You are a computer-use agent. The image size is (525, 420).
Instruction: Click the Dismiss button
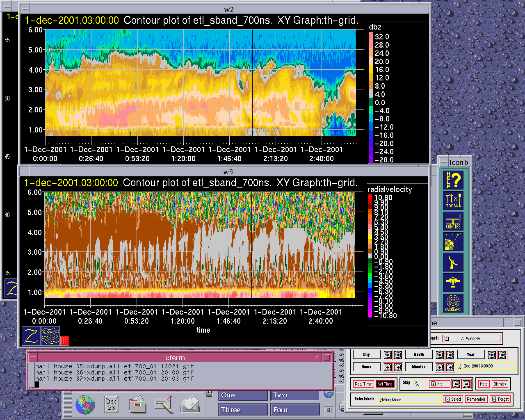(500, 384)
